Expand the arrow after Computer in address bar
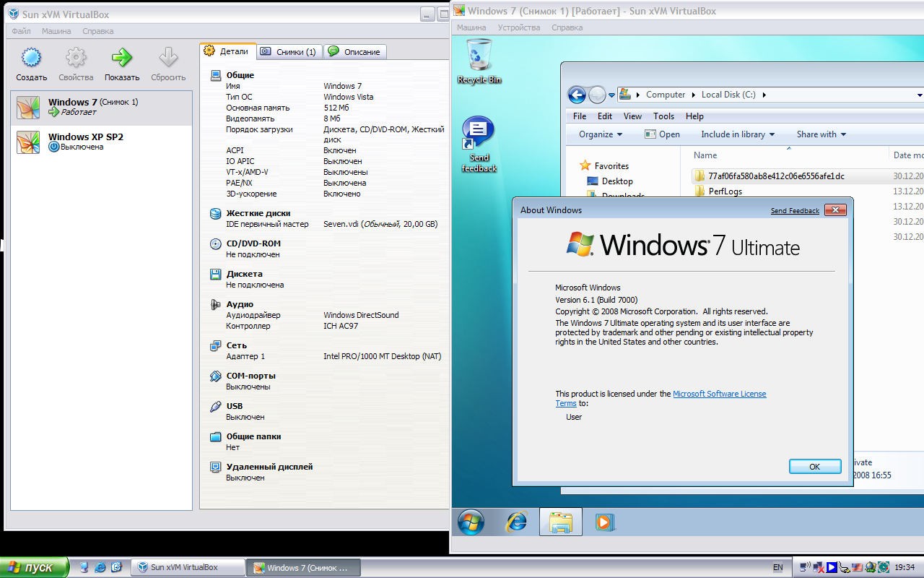This screenshot has height=578, width=924. coord(694,95)
